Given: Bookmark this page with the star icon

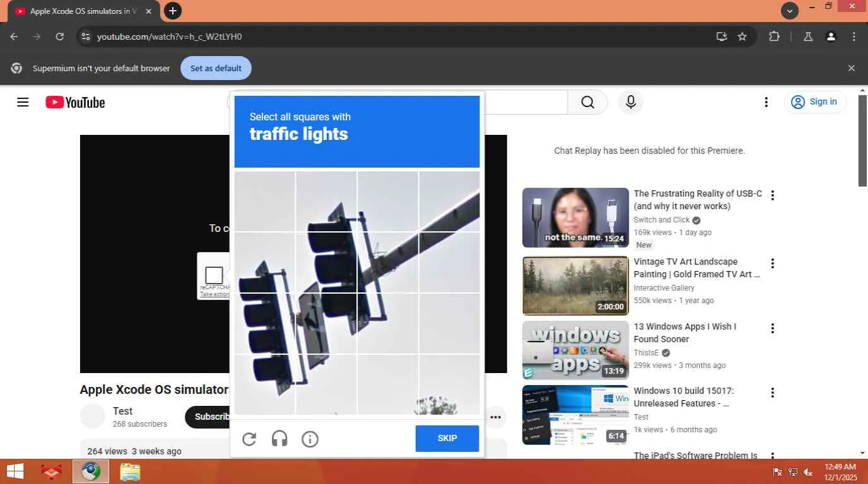Looking at the screenshot, I should point(742,37).
